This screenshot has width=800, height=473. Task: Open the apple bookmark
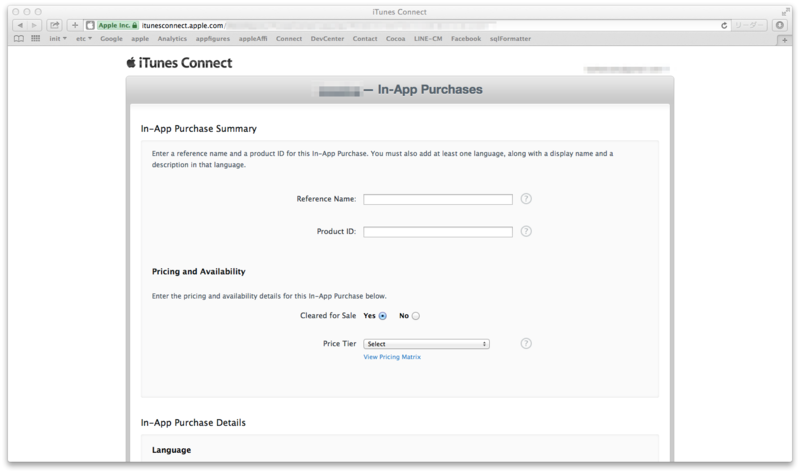pyautogui.click(x=140, y=39)
